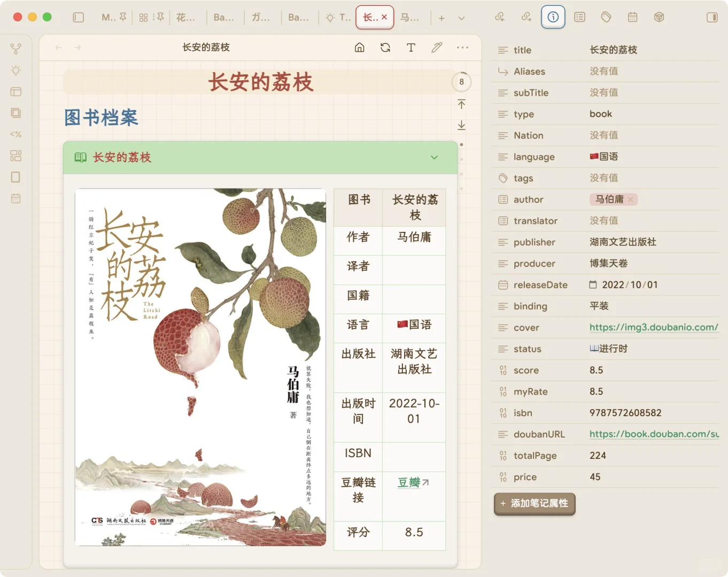This screenshot has width=728, height=577.
Task: Open the outgoing links panel icon
Action: (x=526, y=17)
